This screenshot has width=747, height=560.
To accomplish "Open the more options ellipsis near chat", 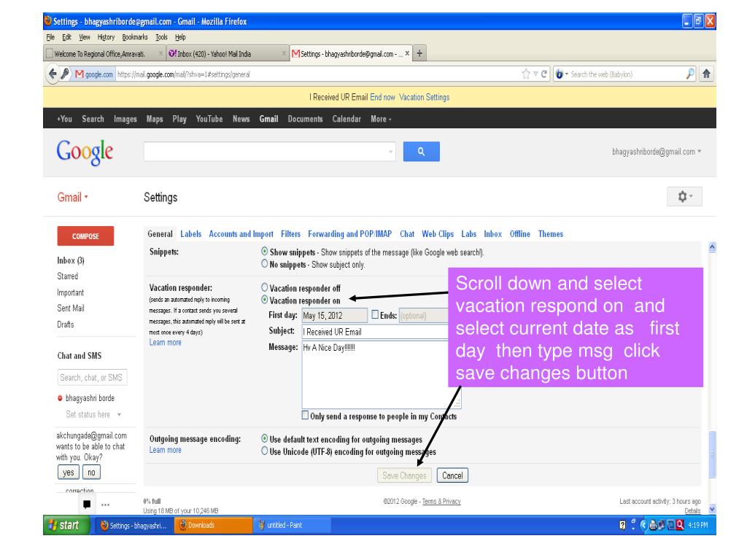I will (x=105, y=505).
